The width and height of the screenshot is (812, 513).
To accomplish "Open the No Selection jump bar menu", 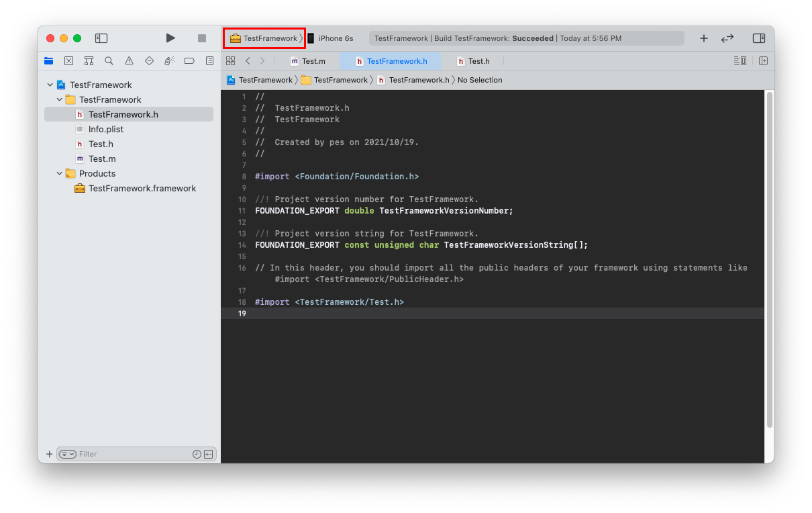I will (x=480, y=80).
